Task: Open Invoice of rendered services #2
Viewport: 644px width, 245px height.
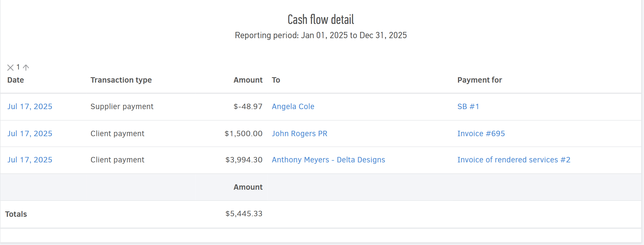Action: coord(514,160)
